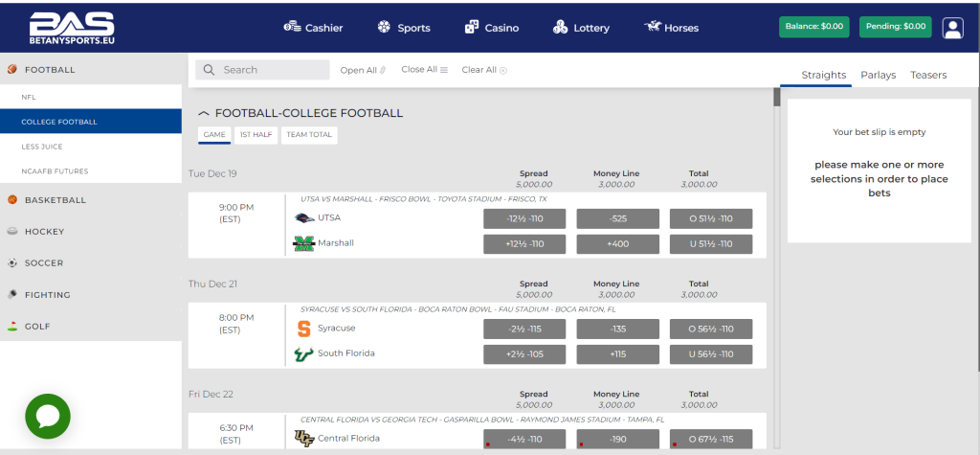Image resolution: width=980 pixels, height=455 pixels.
Task: Click the Pending $0.00 button
Action: [x=896, y=27]
